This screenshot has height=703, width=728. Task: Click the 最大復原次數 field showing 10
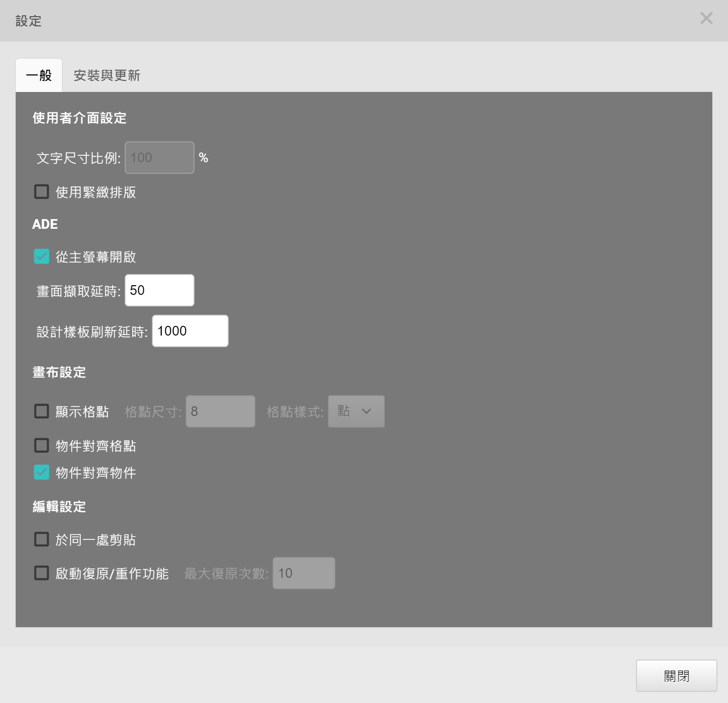[304, 573]
